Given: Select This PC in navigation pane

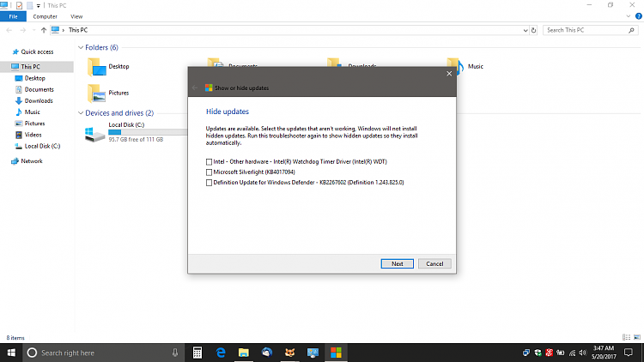Looking at the screenshot, I should pos(30,67).
